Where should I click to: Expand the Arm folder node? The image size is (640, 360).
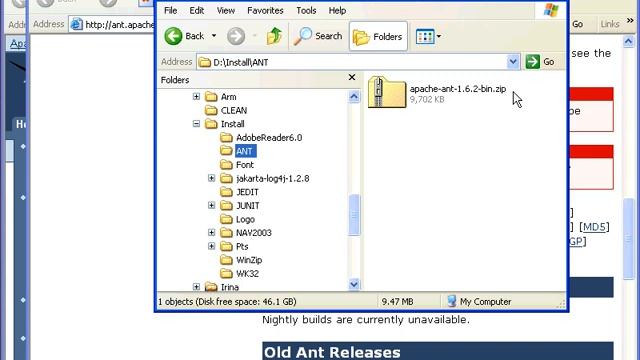tap(196, 97)
